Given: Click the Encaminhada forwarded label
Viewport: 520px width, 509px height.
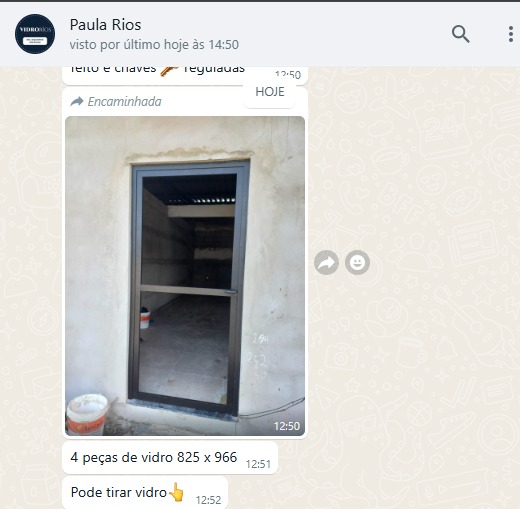Looking at the screenshot, I should pos(124,102).
